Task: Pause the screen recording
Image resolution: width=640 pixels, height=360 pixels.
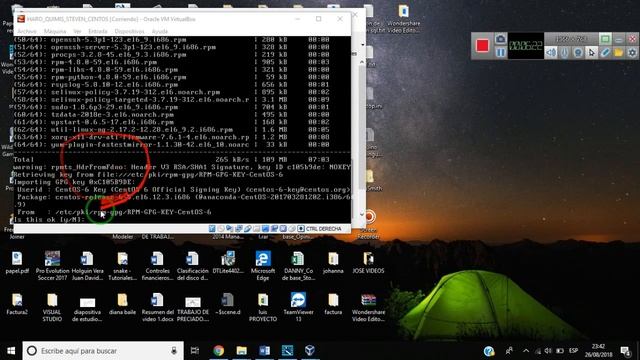Action: click(501, 52)
